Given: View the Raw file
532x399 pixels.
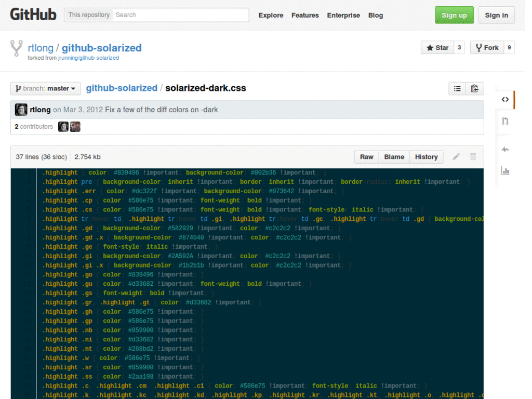Looking at the screenshot, I should click(x=366, y=157).
